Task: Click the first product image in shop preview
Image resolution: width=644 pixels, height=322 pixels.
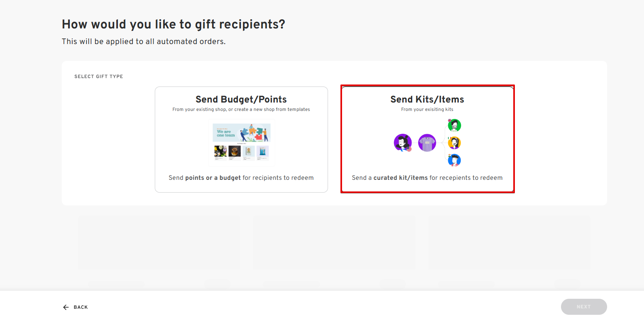Action: point(221,151)
